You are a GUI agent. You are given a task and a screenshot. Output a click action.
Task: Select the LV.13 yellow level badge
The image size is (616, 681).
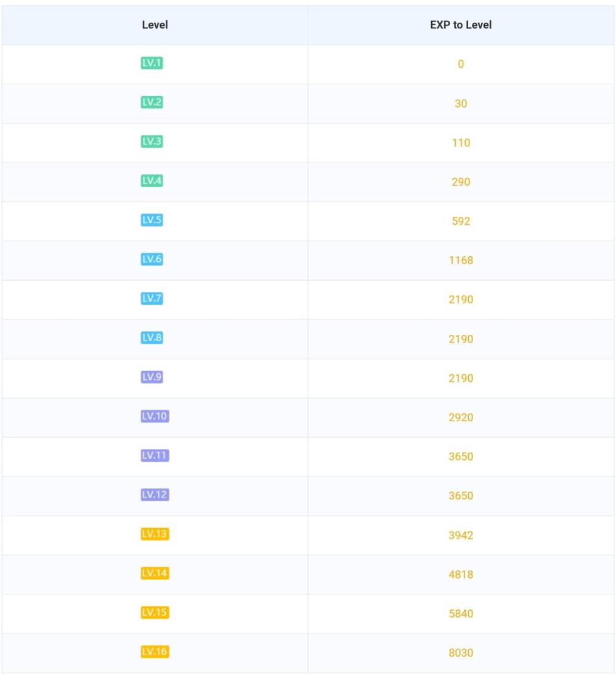coord(155,534)
